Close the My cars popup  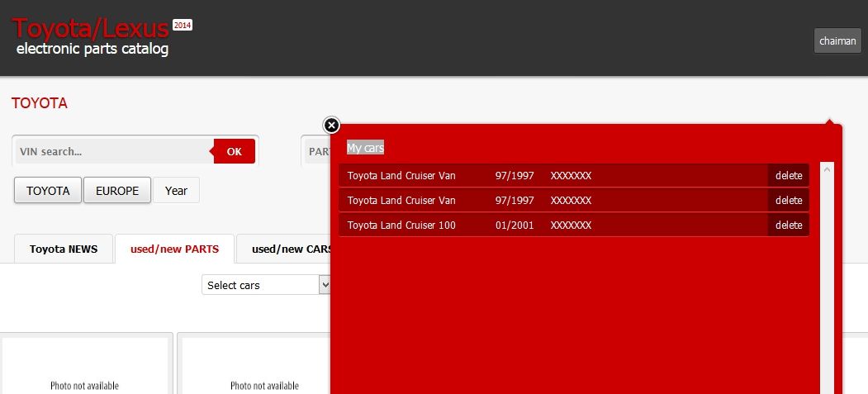[x=331, y=125]
